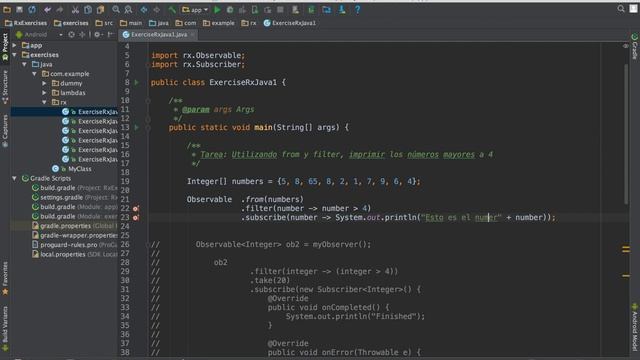Click the Stop square icon in toolbar
The height and width of the screenshot is (360, 640).
[x=280, y=9]
